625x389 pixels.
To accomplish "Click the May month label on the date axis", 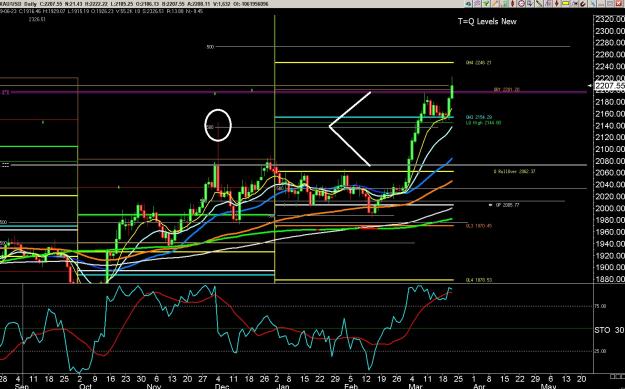I will click(x=548, y=386).
